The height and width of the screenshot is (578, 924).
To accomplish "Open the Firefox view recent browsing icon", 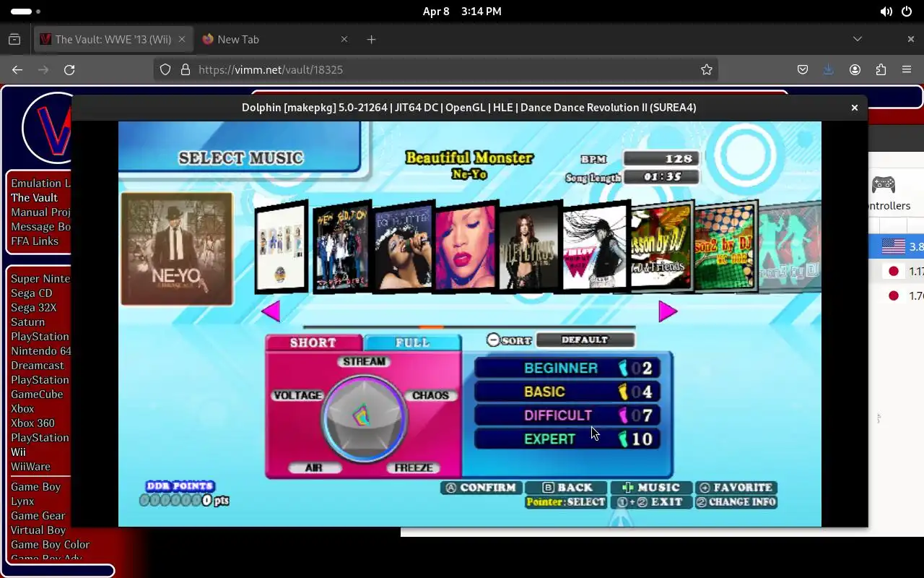I will point(14,39).
